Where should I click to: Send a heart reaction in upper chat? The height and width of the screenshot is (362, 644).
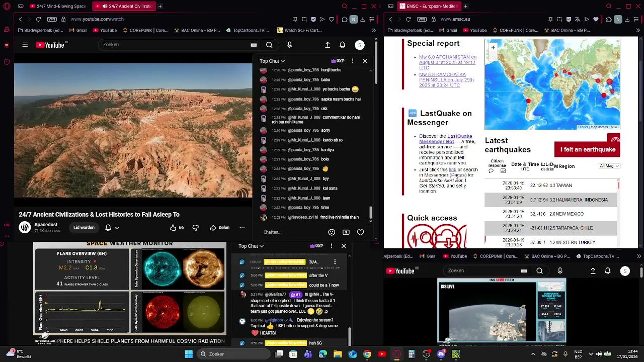(x=360, y=232)
